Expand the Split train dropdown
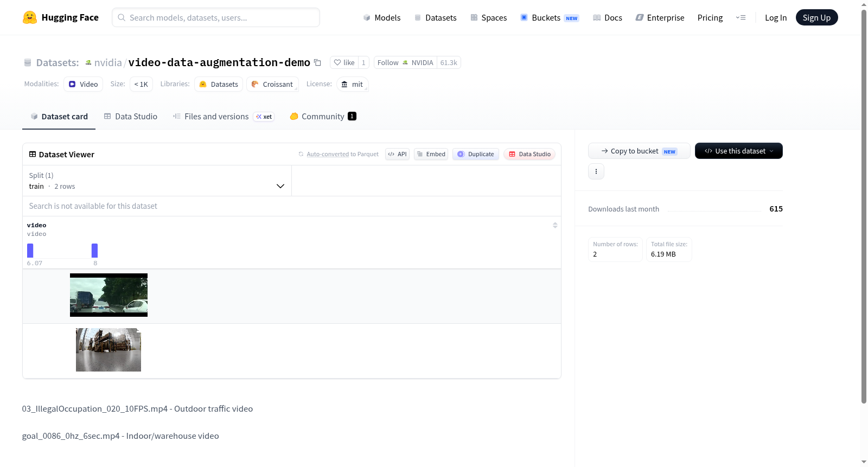 click(157, 181)
